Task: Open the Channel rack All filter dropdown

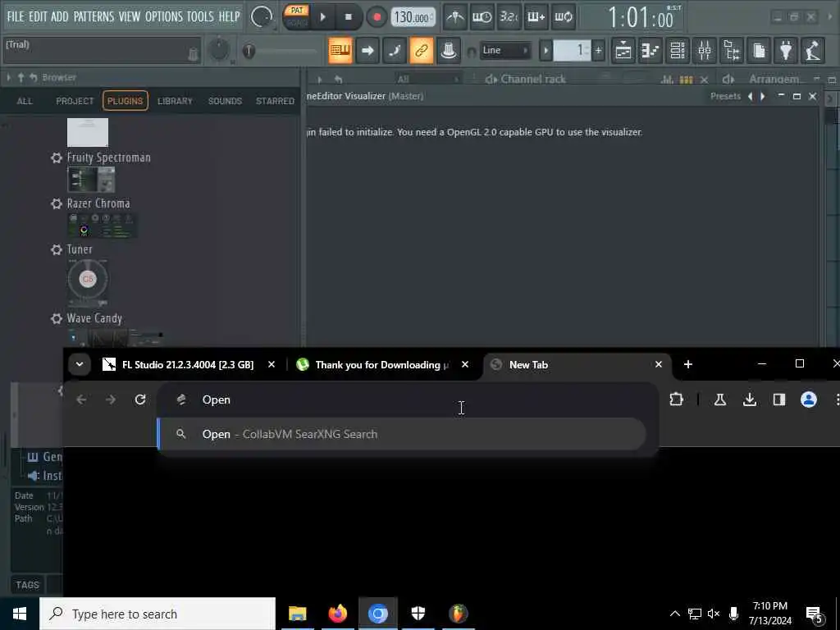Action: (427, 80)
